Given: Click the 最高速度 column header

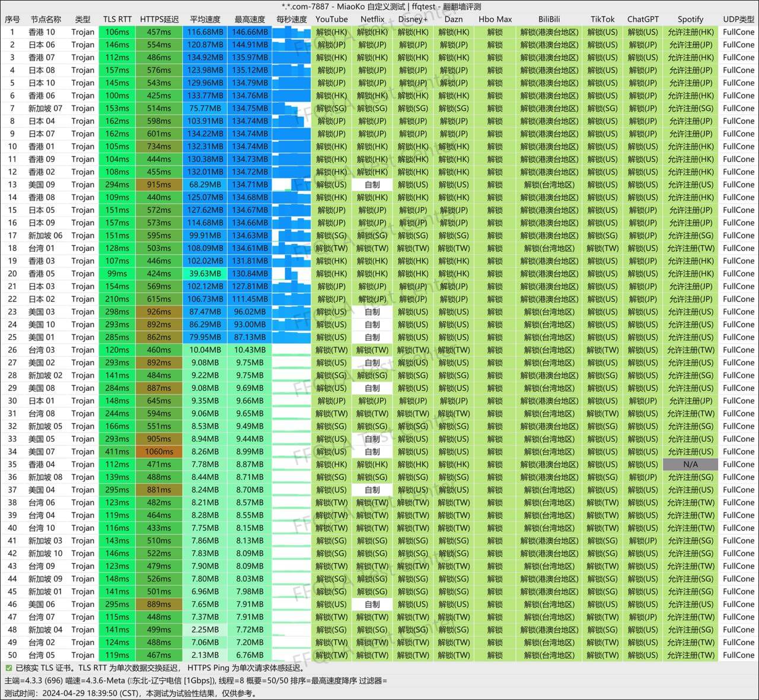Looking at the screenshot, I should pyautogui.click(x=250, y=19).
